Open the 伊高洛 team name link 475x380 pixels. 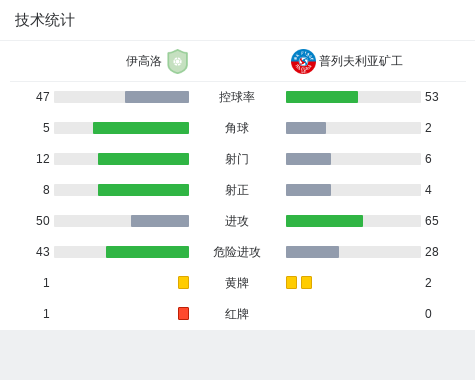tap(143, 61)
